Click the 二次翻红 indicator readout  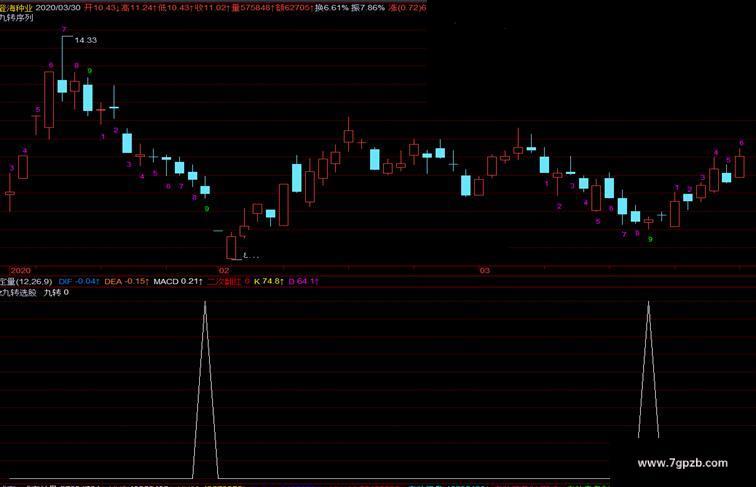229,281
